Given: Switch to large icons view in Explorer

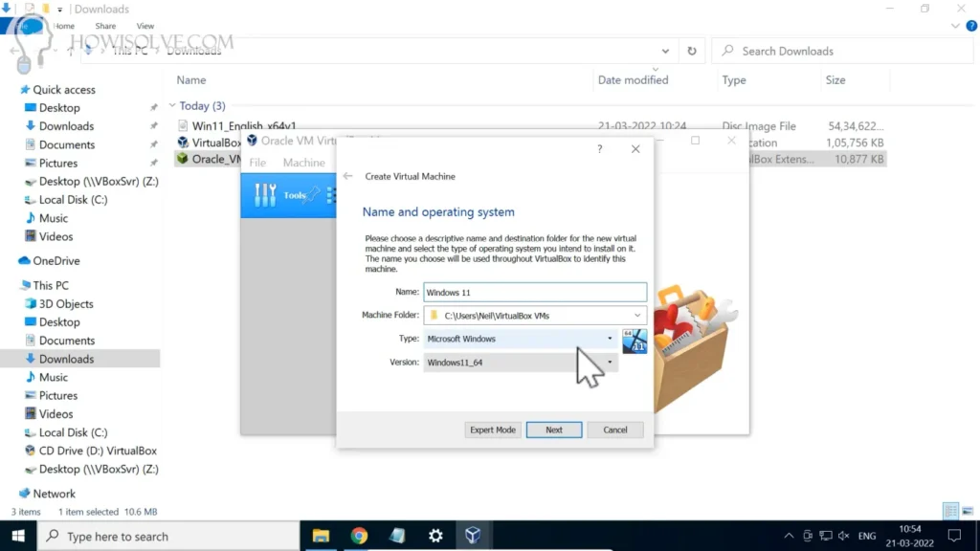Looking at the screenshot, I should pos(968,512).
